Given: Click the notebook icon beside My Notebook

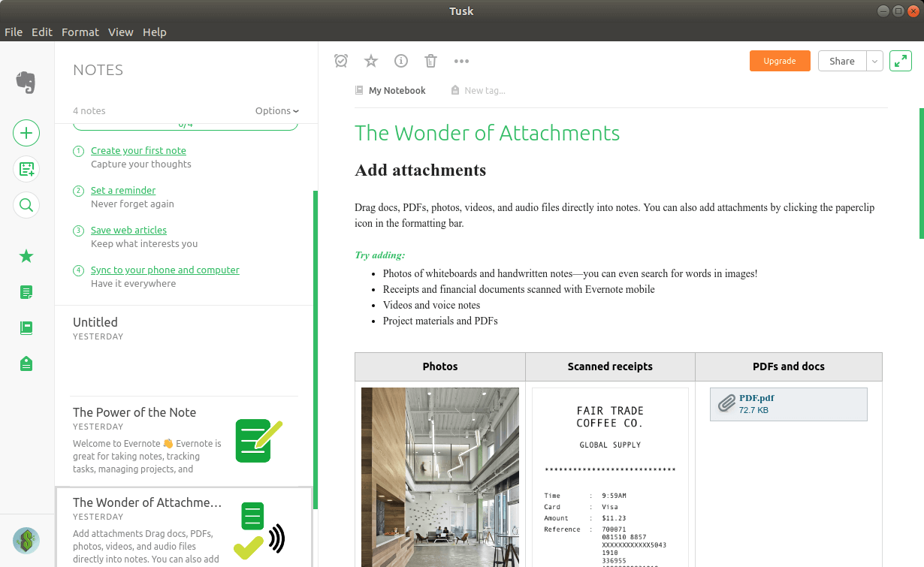Looking at the screenshot, I should tap(359, 90).
